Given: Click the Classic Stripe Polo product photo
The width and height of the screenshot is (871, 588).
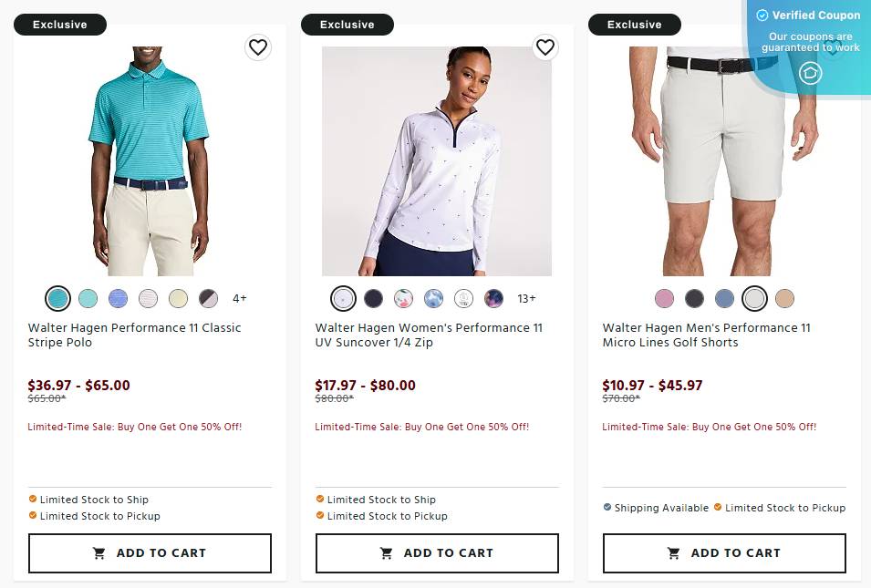Looking at the screenshot, I should (149, 161).
